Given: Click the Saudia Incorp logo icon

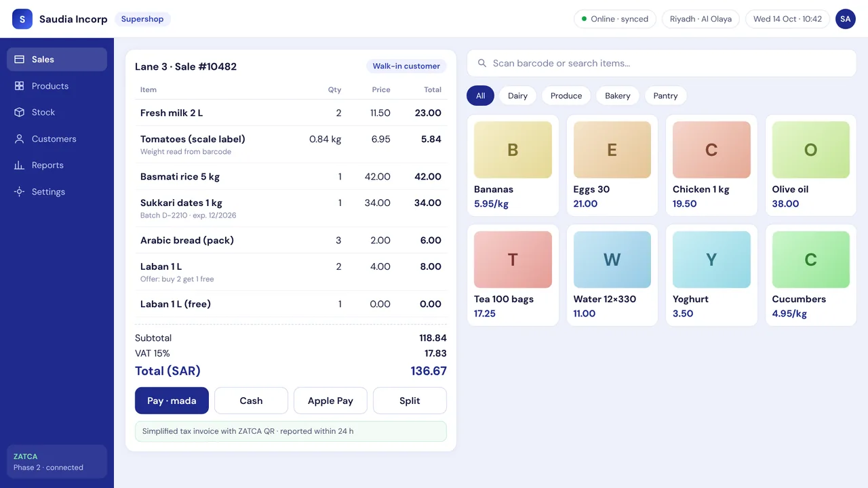Looking at the screenshot, I should [x=22, y=19].
